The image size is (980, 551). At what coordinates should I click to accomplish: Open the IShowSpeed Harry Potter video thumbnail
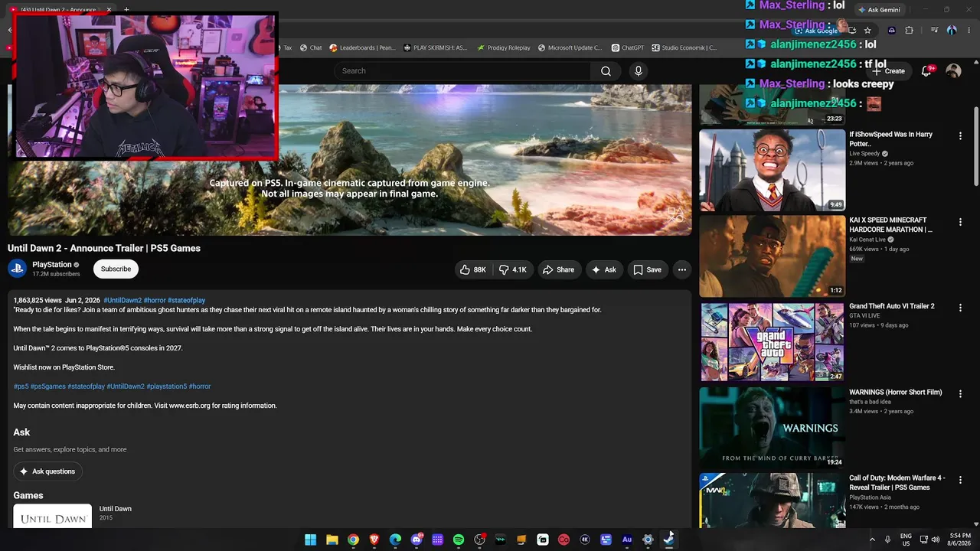pyautogui.click(x=773, y=170)
